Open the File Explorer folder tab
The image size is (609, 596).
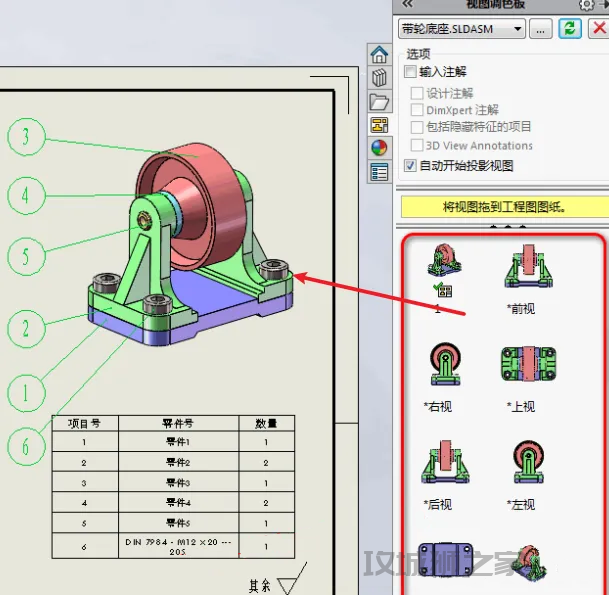(379, 101)
